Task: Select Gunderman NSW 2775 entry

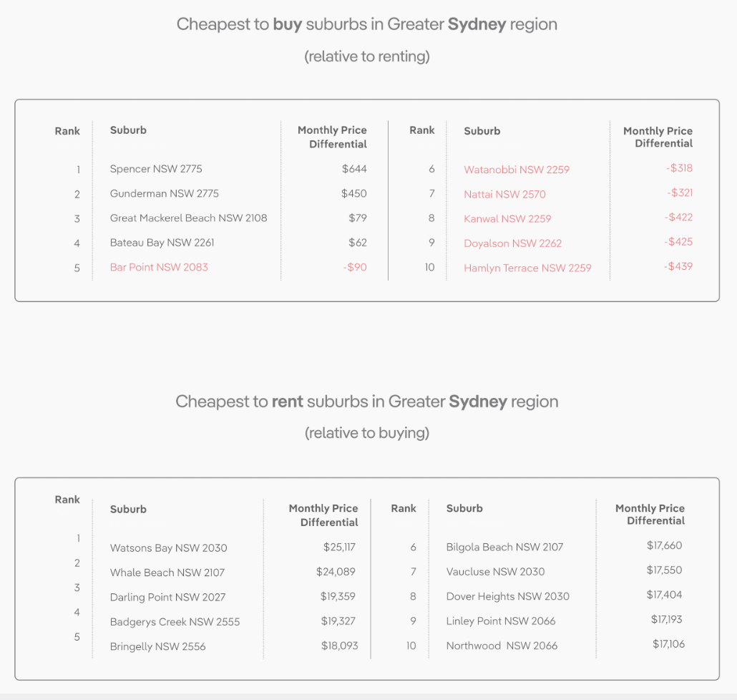Action: tap(165, 193)
